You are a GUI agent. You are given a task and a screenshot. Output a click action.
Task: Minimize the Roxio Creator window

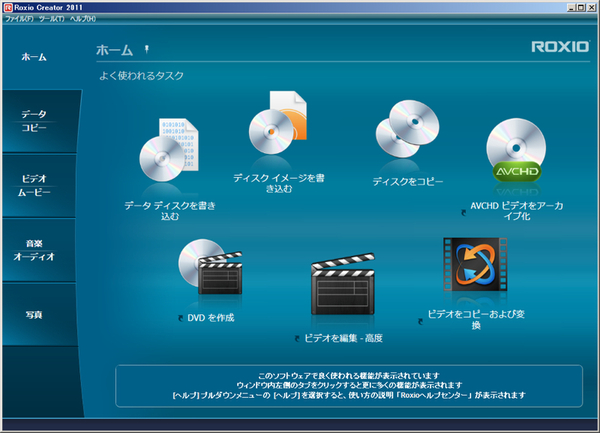tap(571, 7)
